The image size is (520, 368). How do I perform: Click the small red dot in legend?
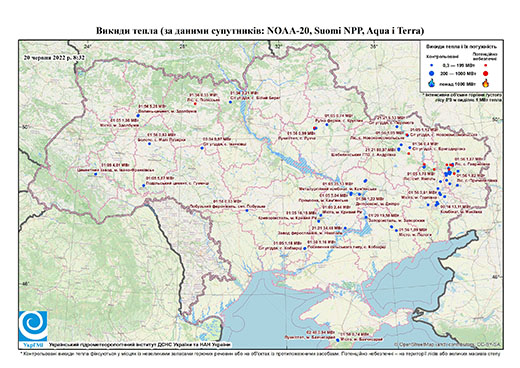tap(486, 66)
